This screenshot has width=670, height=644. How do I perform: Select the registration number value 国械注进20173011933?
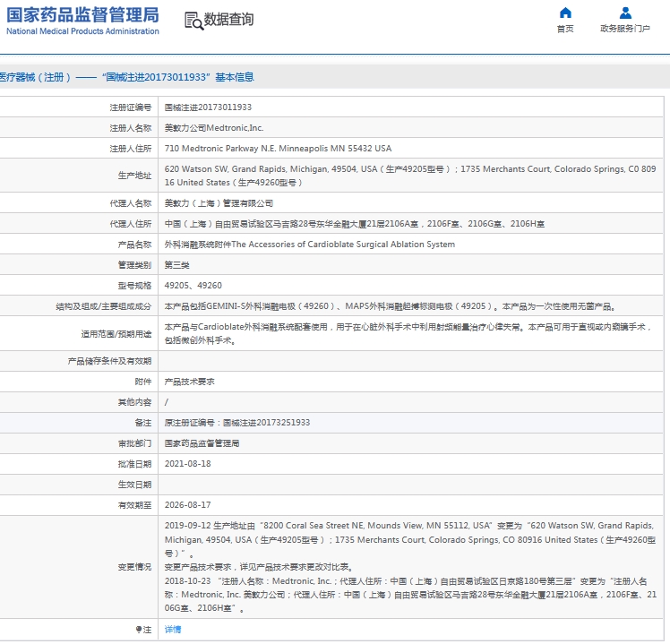click(x=208, y=107)
